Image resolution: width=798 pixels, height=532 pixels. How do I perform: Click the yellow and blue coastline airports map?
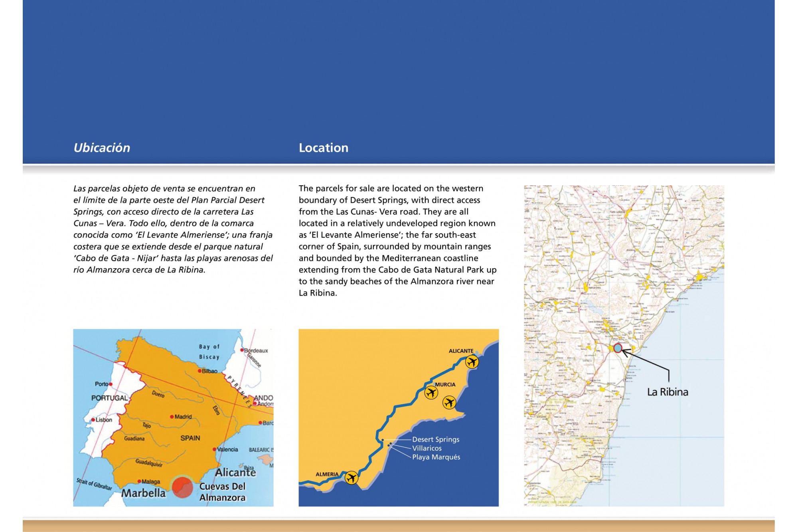[399, 418]
